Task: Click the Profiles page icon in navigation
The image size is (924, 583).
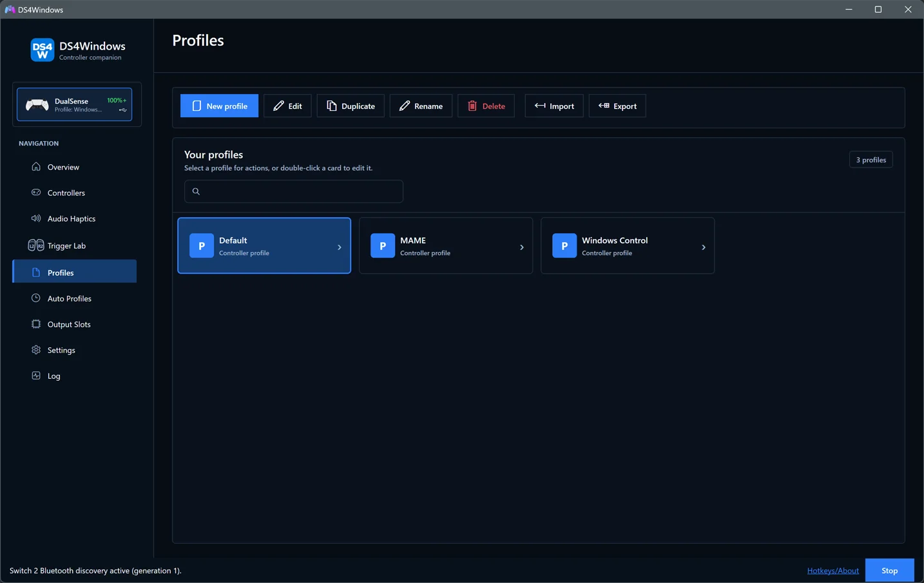Action: coord(36,272)
